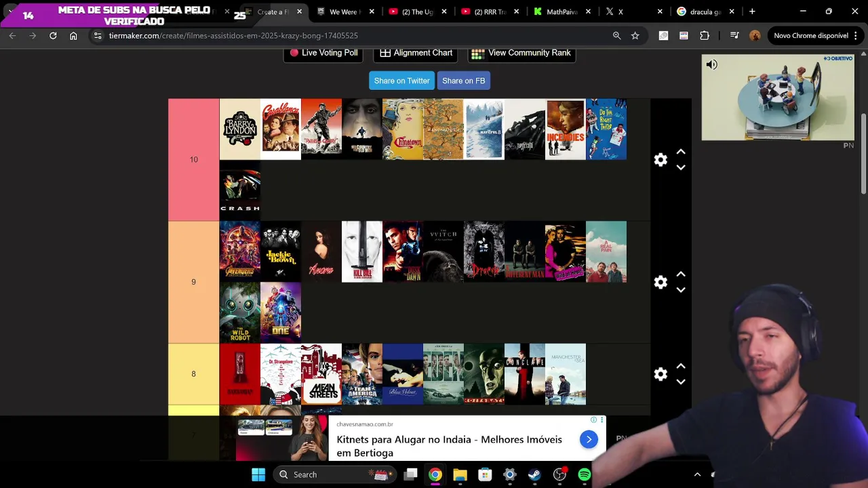Image resolution: width=868 pixels, height=488 pixels.
Task: Click the Live Voting Poll button
Action: point(323,53)
